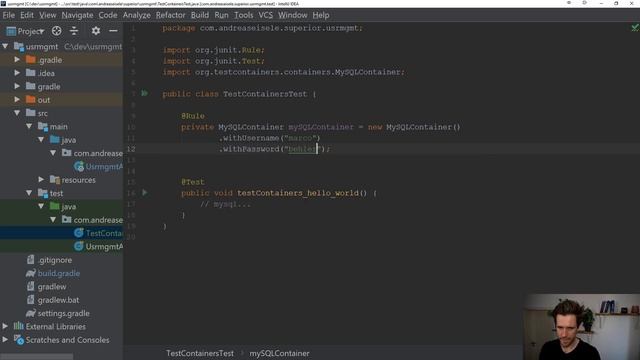Expand the gradle folder
640x360 pixels.
coord(17,87)
